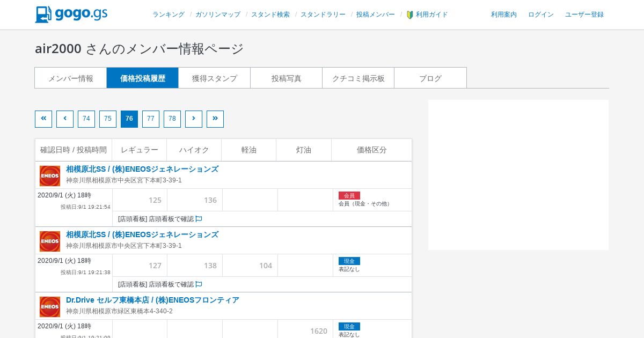Click the 投稿日:9/1 19:21:38 timestamp
The width and height of the screenshot is (644, 338).
pos(85,273)
